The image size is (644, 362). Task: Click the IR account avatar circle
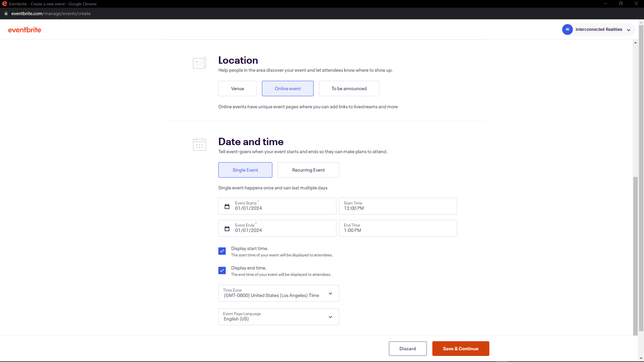pos(567,29)
